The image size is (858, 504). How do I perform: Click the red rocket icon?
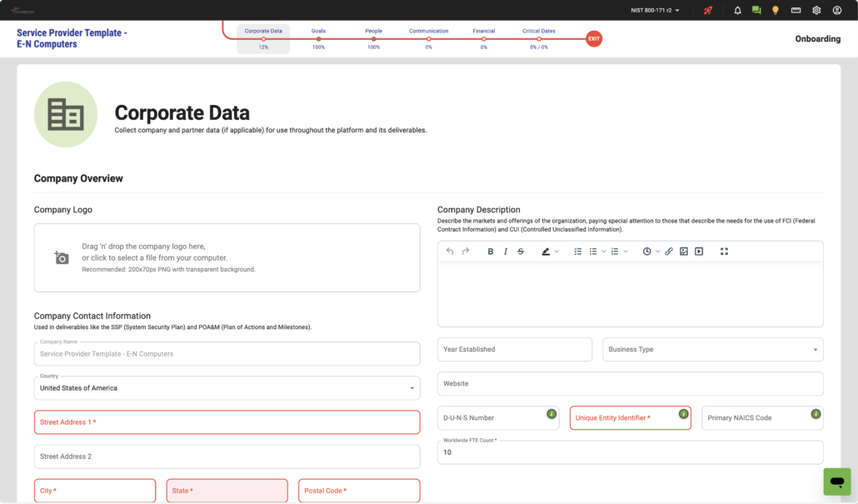tap(708, 10)
